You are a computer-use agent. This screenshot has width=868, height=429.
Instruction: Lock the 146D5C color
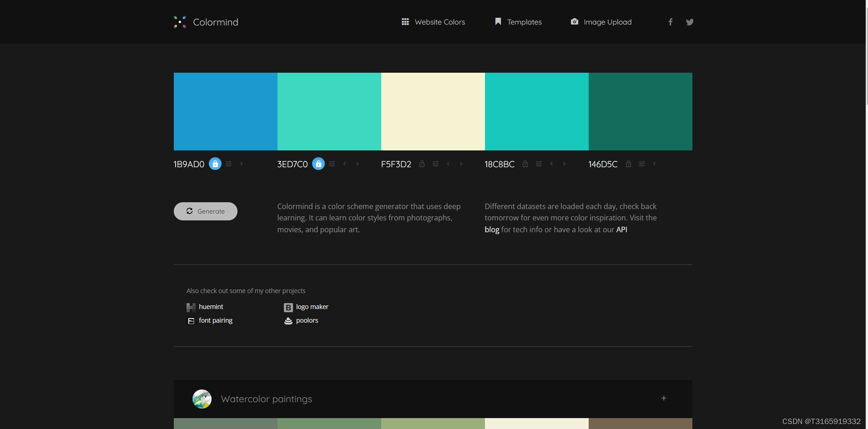pyautogui.click(x=628, y=164)
